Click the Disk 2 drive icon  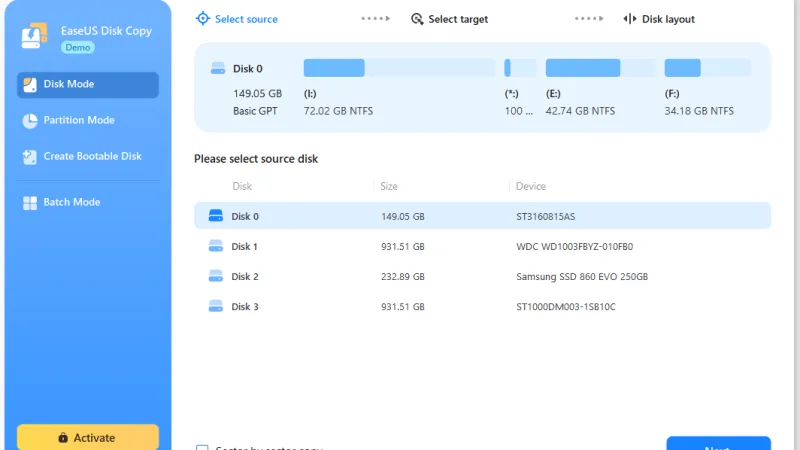coord(216,276)
